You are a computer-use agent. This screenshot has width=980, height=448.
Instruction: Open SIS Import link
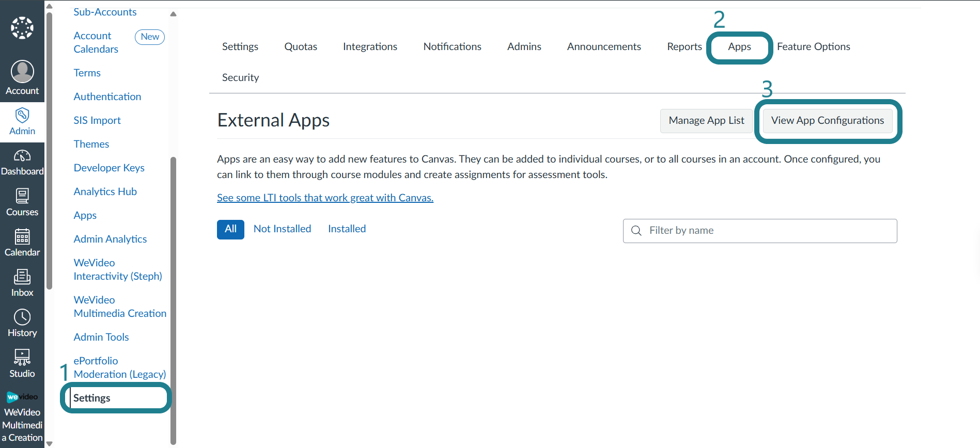[97, 120]
